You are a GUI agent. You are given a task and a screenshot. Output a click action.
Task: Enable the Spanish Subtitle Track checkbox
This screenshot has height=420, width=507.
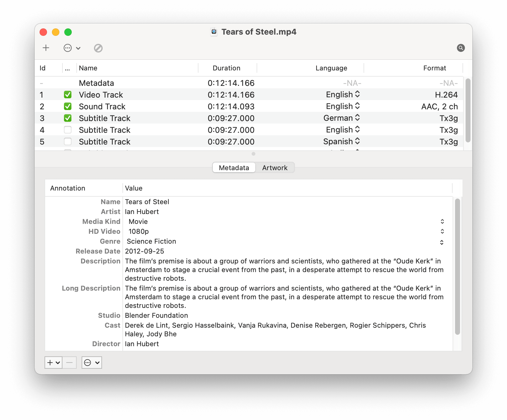[x=68, y=141]
